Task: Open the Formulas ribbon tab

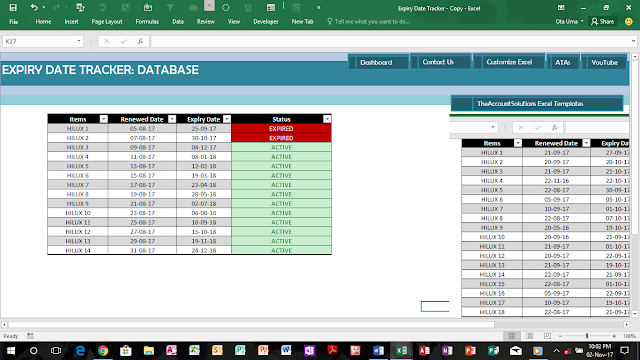Action: click(147, 22)
